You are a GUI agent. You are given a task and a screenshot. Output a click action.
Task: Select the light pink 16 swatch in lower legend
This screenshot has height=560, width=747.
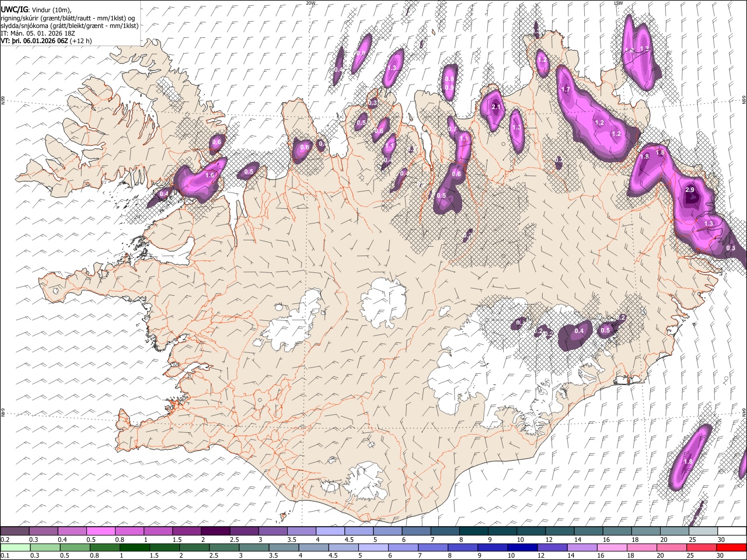click(612, 547)
